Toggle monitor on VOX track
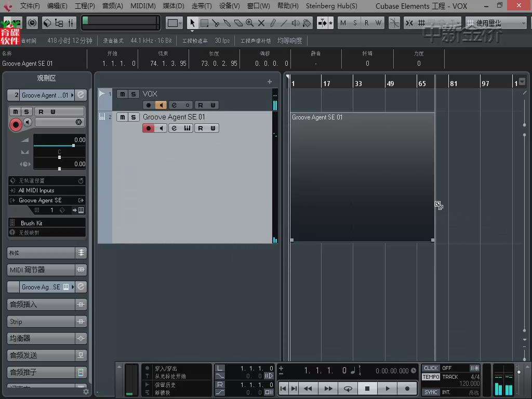Screen dimensions: 532x399 coord(161,105)
